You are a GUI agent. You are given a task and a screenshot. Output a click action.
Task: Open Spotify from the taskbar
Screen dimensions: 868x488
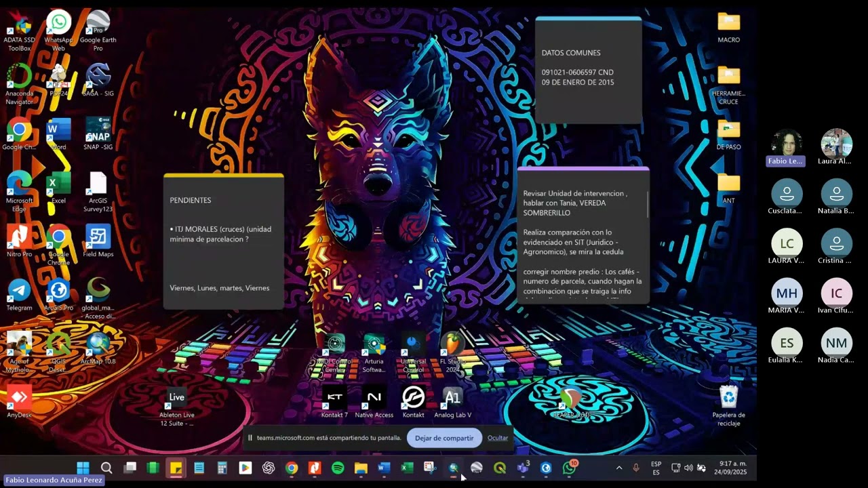[338, 468]
